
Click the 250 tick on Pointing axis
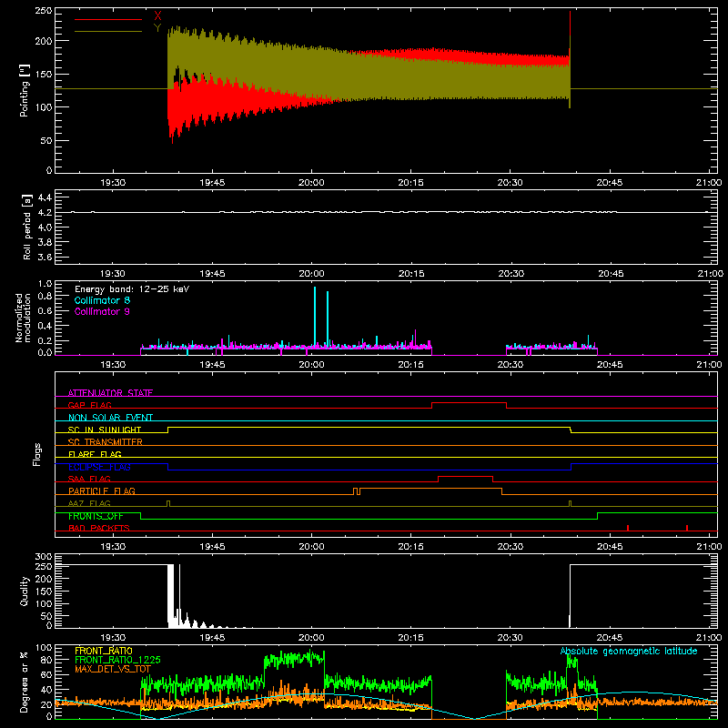pyautogui.click(x=43, y=11)
